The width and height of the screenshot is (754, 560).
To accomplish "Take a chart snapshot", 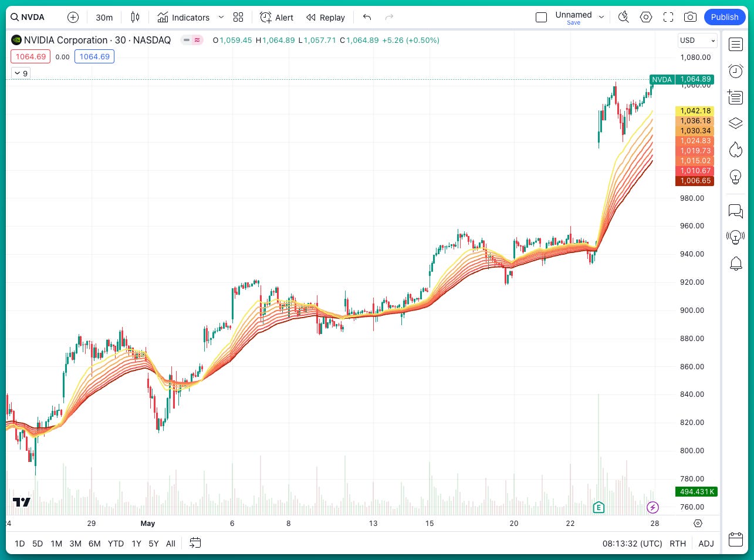I will 691,17.
